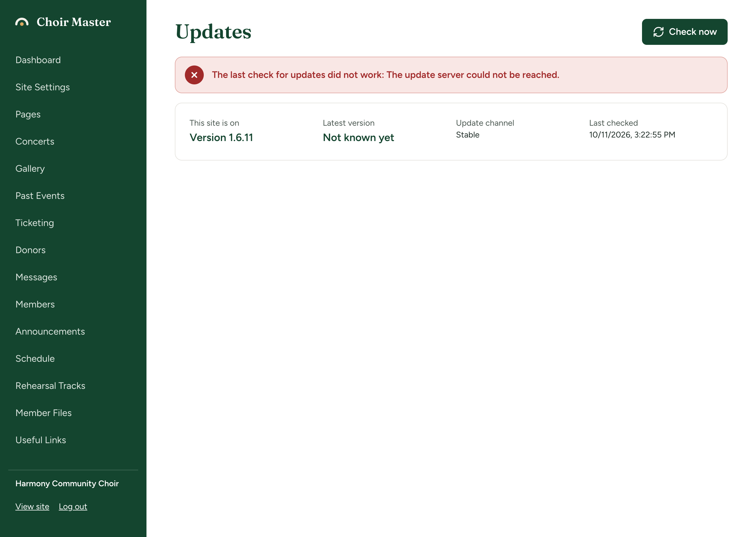Click the 'Not known yet' value
This screenshot has height=537, width=756.
click(358, 137)
